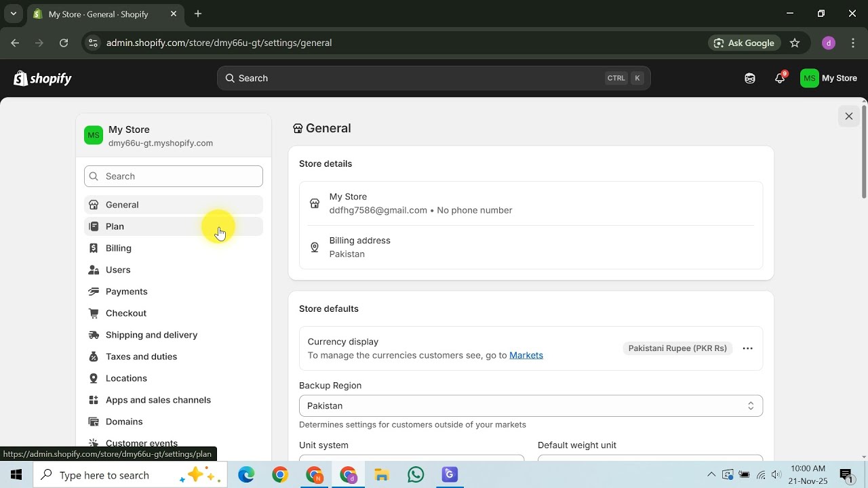Open the notifications bell
Viewport: 868px width, 488px height.
[x=780, y=79]
